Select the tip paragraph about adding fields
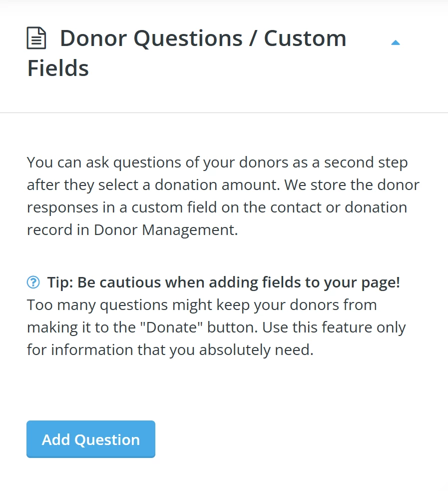This screenshot has width=448, height=491. [215, 315]
